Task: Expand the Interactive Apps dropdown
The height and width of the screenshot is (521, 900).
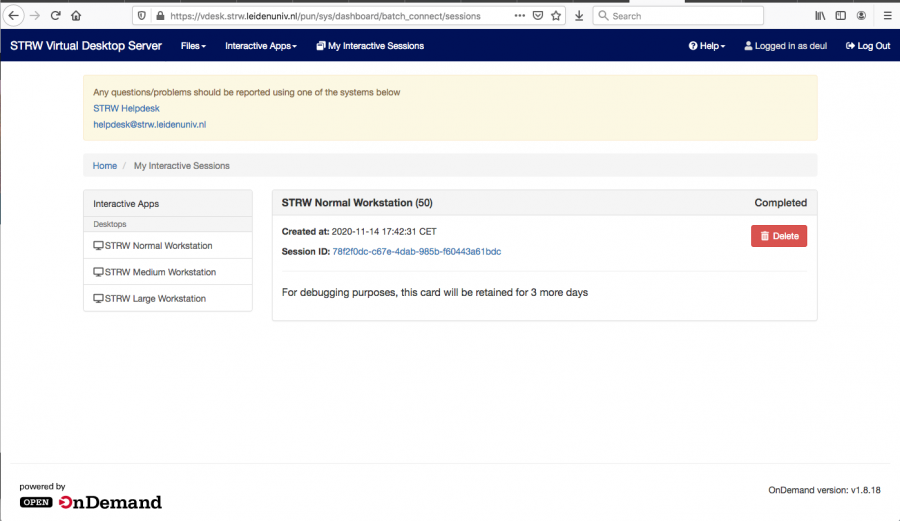Action: pyautogui.click(x=262, y=46)
